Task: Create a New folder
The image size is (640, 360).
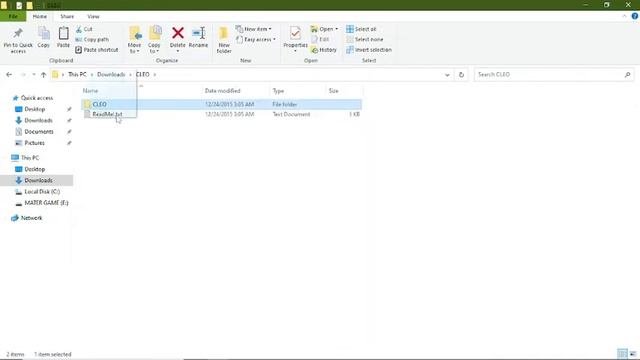Action: 224,40
